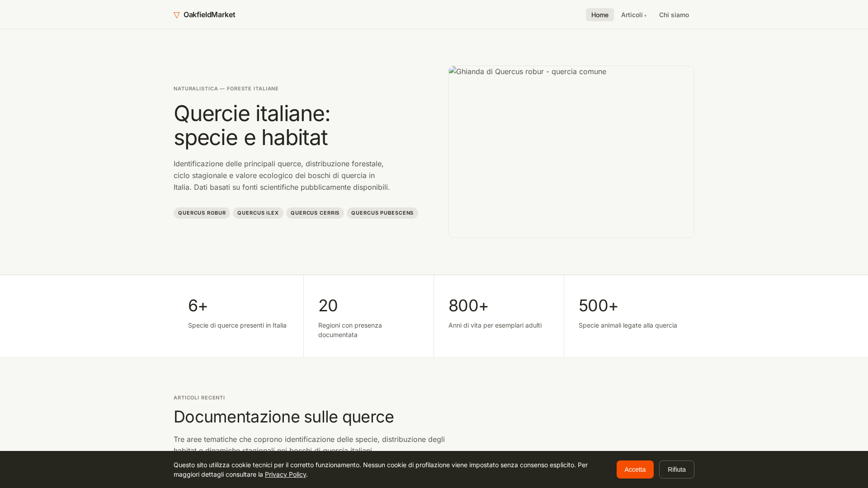Click the "500+" animal species statistic
The height and width of the screenshot is (488, 868).
(x=598, y=306)
